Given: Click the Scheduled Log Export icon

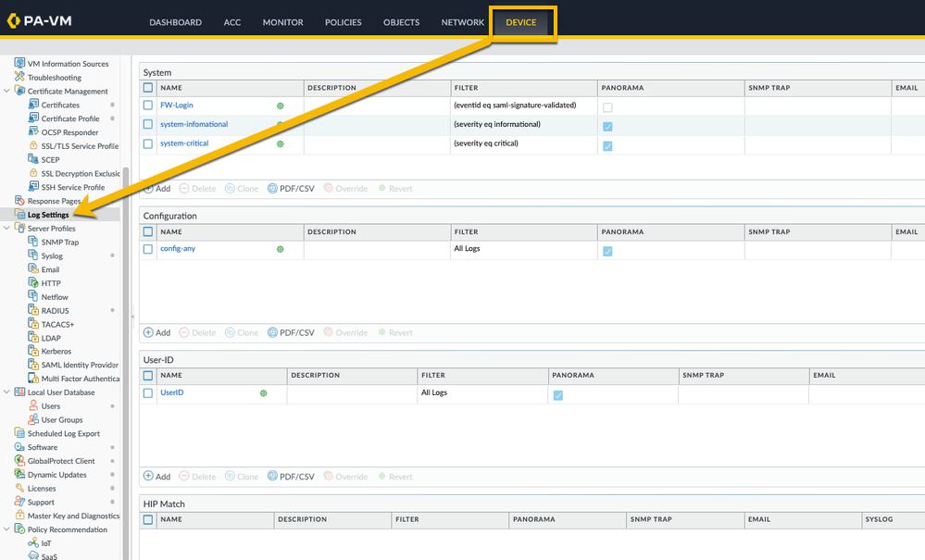Looking at the screenshot, I should click(x=19, y=433).
